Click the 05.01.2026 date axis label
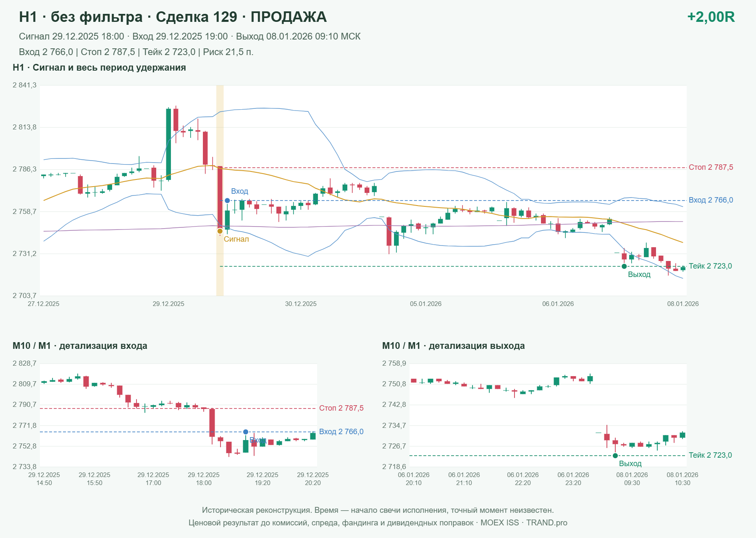The height and width of the screenshot is (538, 756). (426, 304)
